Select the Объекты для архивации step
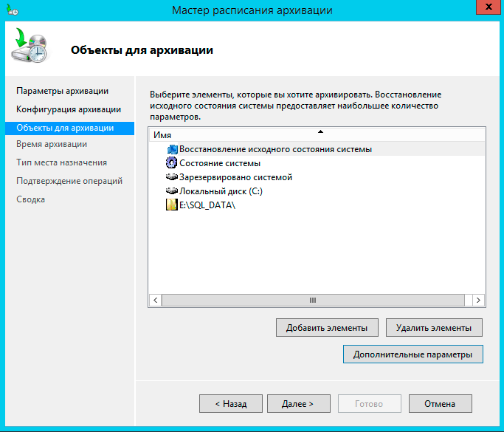 tap(70, 128)
